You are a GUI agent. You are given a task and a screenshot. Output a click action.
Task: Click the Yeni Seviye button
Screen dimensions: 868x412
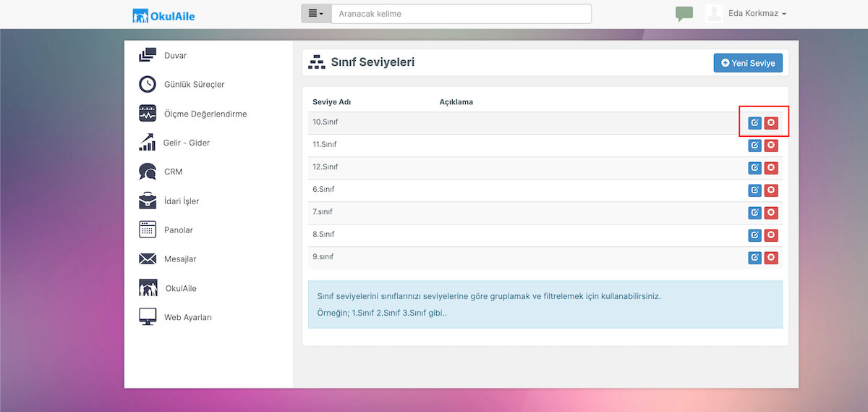click(x=748, y=63)
